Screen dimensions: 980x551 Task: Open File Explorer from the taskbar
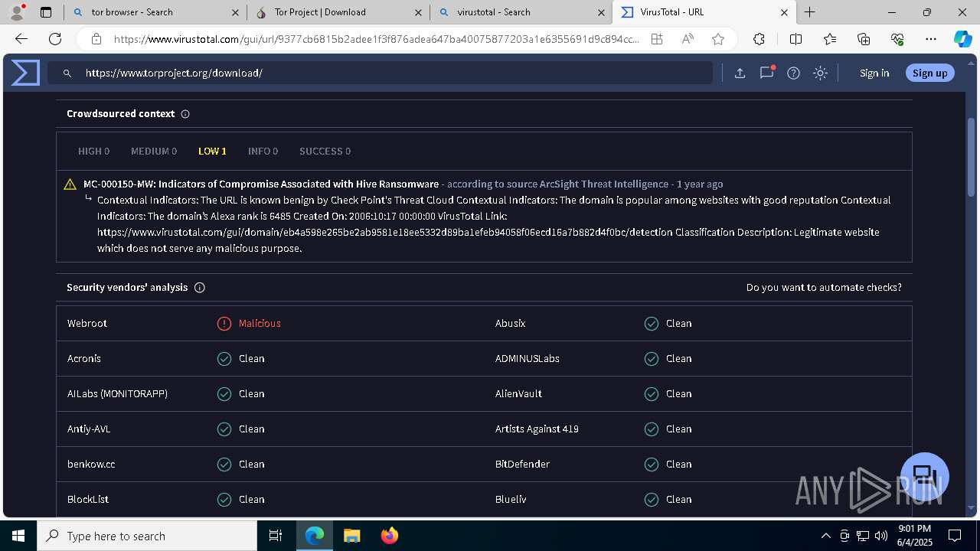[351, 536]
